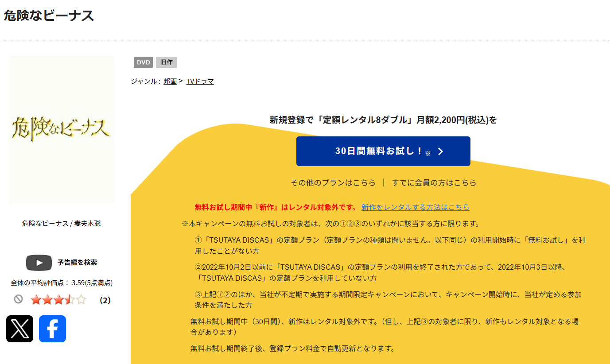Viewport: 610px width, 364px height.
Task: Open the 邦画 genre link
Action: pos(170,81)
